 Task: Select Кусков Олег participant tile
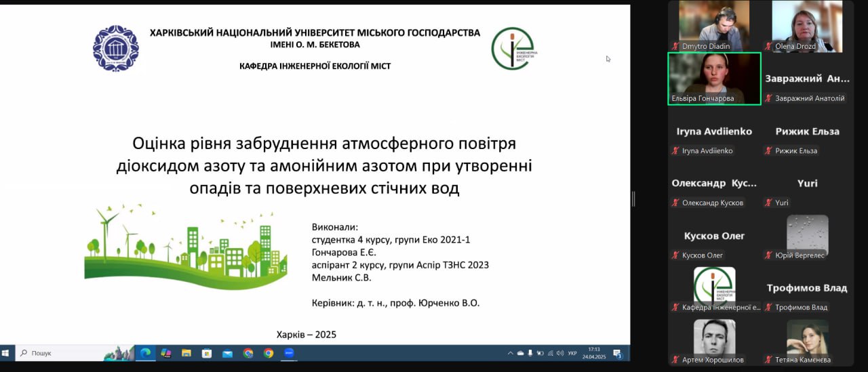tap(715, 235)
